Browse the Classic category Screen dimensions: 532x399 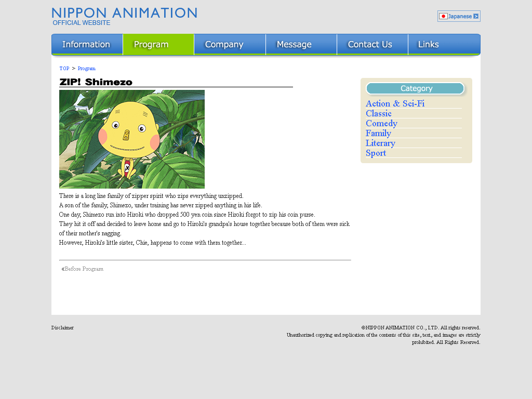coord(379,113)
